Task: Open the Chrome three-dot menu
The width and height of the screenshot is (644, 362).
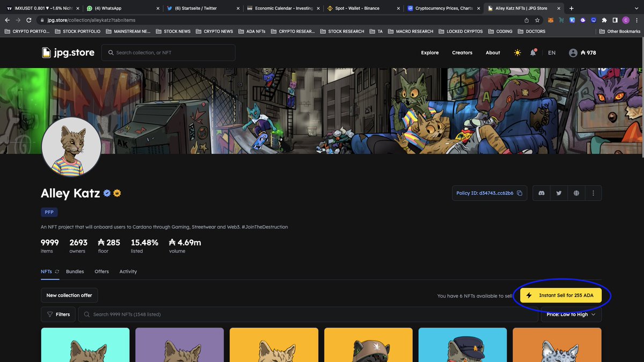Action: click(636, 20)
